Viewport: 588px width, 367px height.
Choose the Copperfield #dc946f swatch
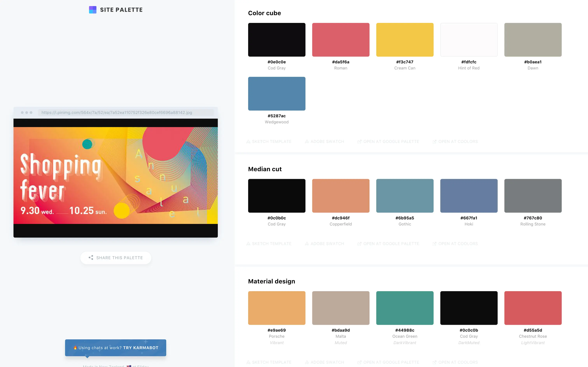(x=341, y=196)
